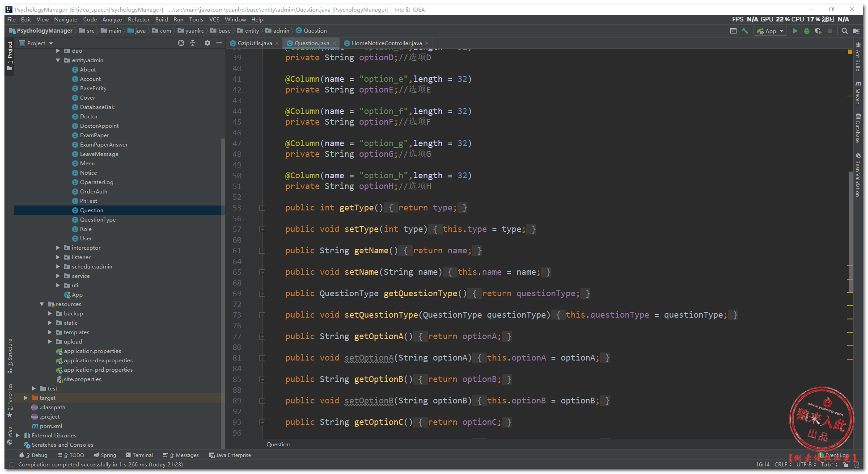Toggle code folding for getOptionC method
The image size is (868, 474).
[262, 422]
